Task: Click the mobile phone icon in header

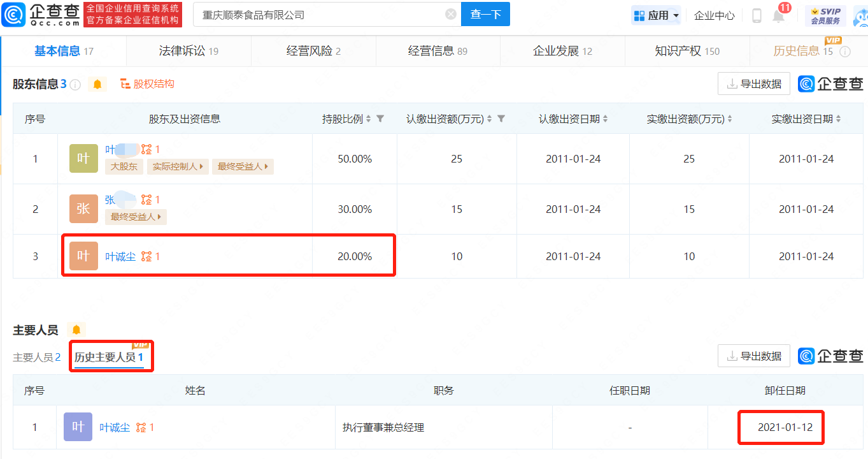Action: coord(757,15)
